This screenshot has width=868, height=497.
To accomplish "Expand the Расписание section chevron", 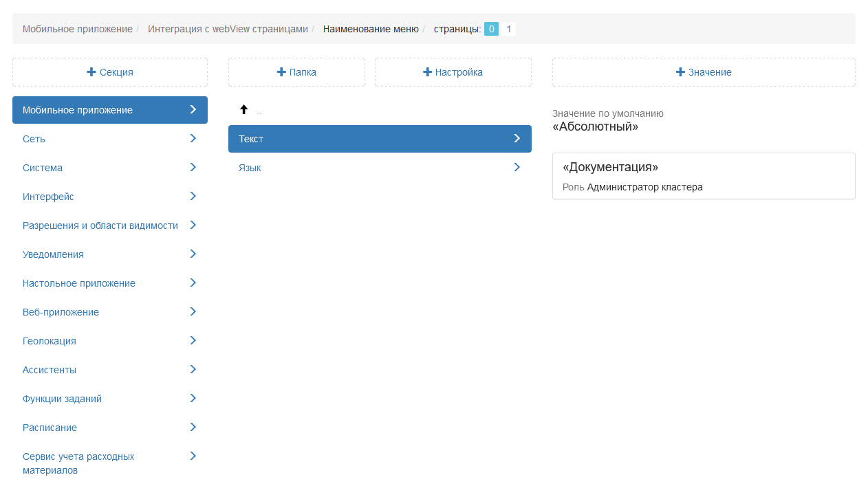I will [193, 428].
